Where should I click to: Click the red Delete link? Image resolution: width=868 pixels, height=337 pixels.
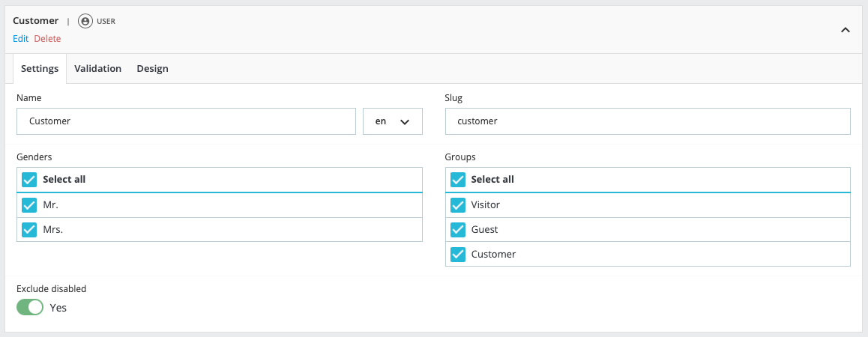click(47, 39)
